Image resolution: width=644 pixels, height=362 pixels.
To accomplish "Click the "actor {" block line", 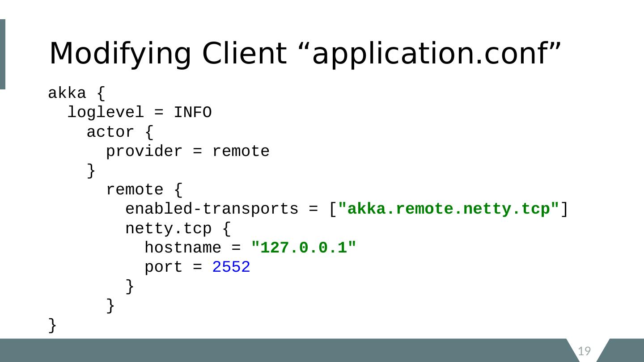I will tap(119, 132).
